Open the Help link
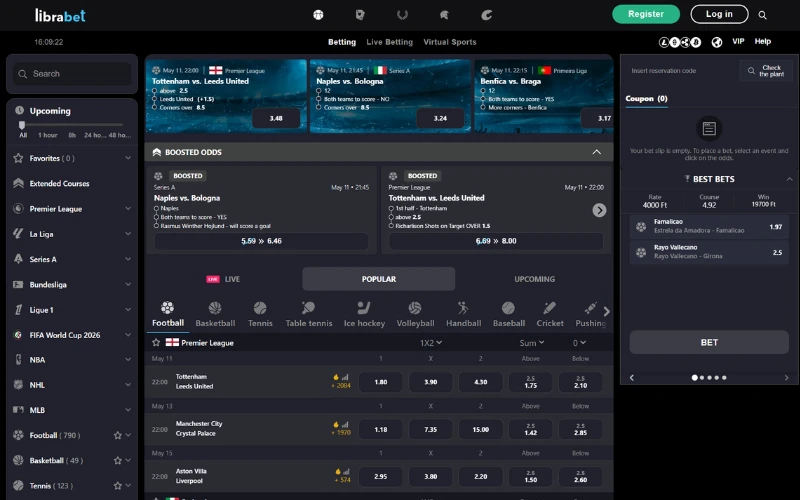The width and height of the screenshot is (800, 500). [763, 41]
